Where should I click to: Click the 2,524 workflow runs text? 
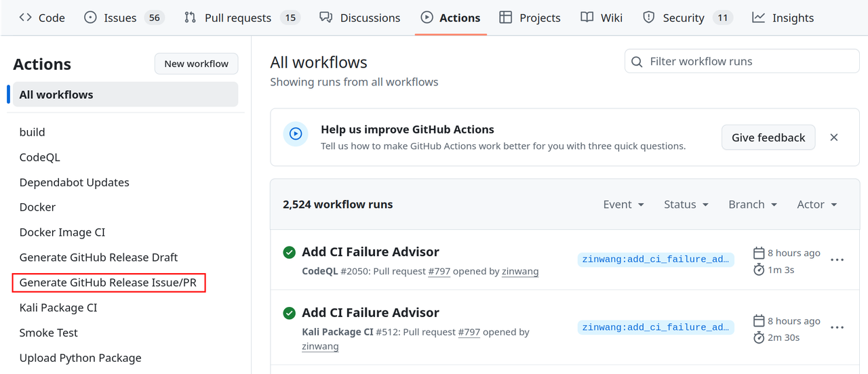click(x=338, y=205)
